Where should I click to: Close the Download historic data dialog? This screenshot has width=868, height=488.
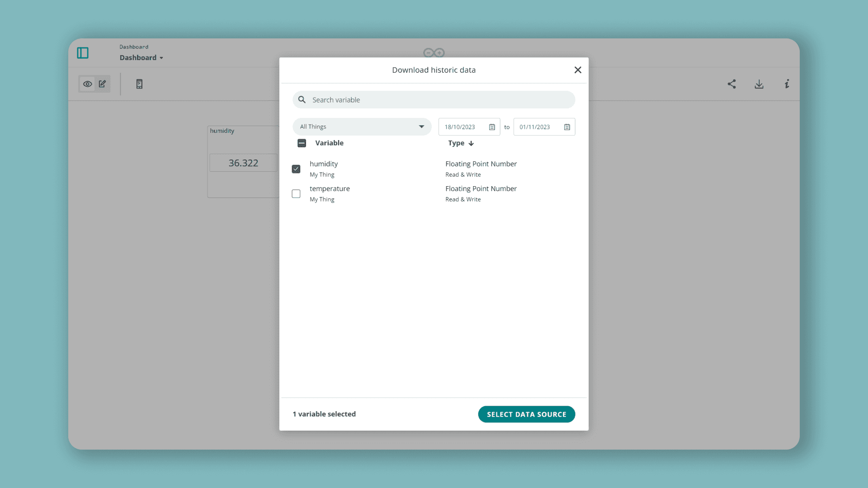click(578, 70)
